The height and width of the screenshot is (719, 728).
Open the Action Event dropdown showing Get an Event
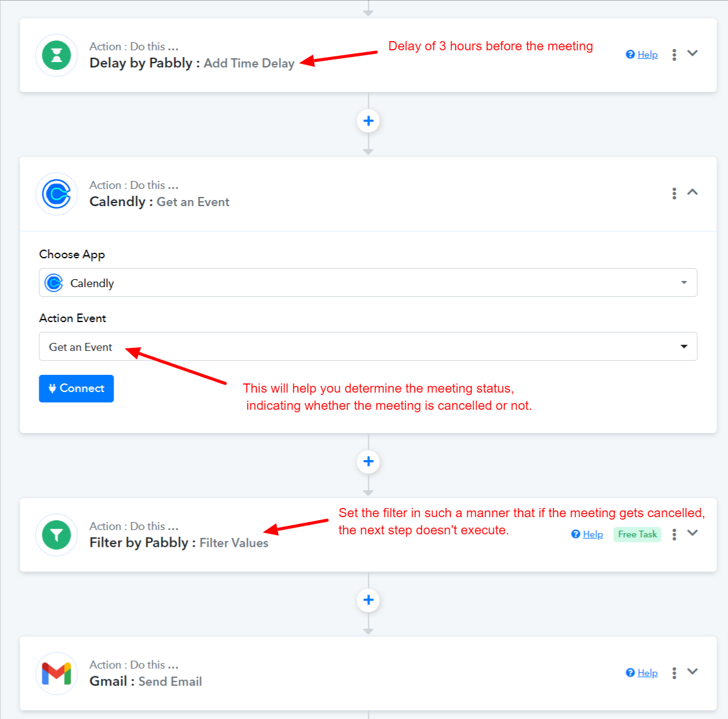pos(368,346)
